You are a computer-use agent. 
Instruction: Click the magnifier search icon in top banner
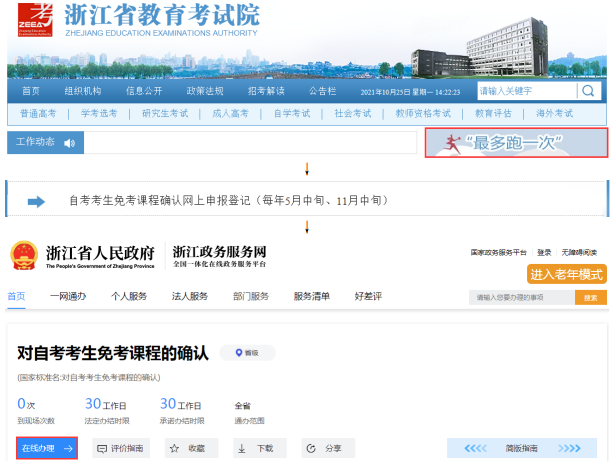pos(589,91)
